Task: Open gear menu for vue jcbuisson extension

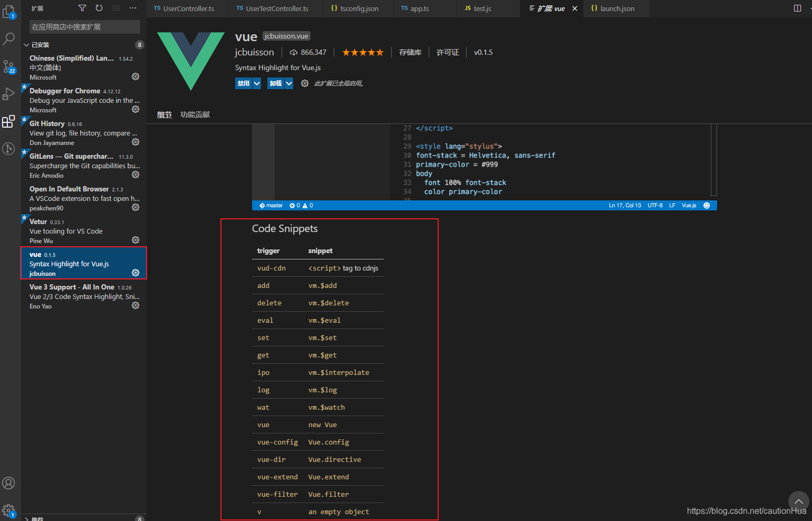Action: coord(136,273)
